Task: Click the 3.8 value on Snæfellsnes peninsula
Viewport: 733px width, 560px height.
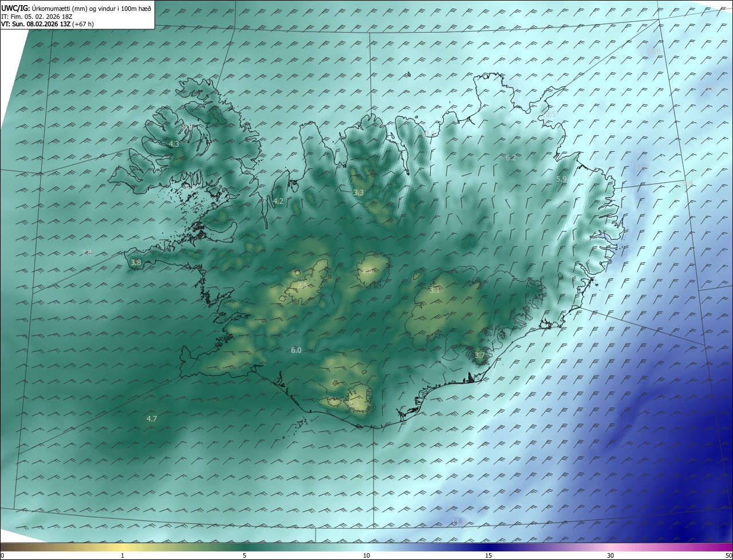Action: (136, 263)
